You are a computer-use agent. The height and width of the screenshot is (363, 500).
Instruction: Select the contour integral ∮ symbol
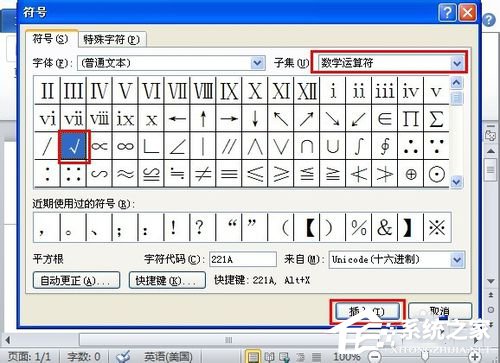[x=385, y=146]
